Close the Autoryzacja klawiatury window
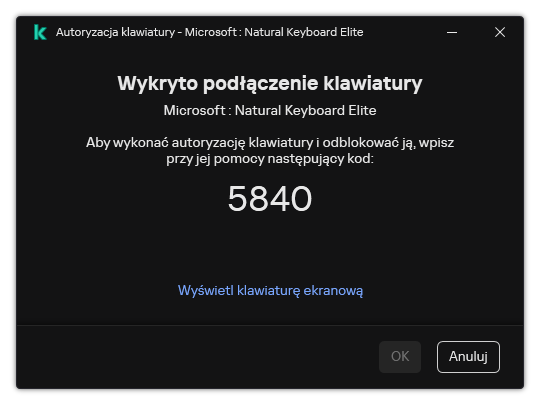The height and width of the screenshot is (405, 540). pos(500,32)
